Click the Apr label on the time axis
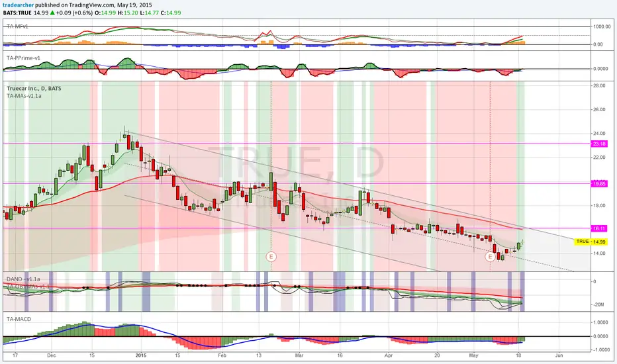 point(389,355)
